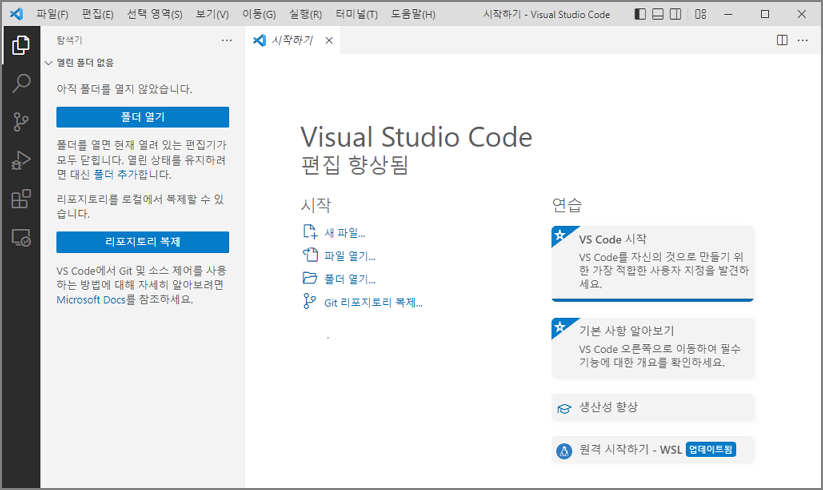This screenshot has height=490, width=823.
Task: Click the star badge on 기본 사항 알아보기 card
Action: click(561, 326)
